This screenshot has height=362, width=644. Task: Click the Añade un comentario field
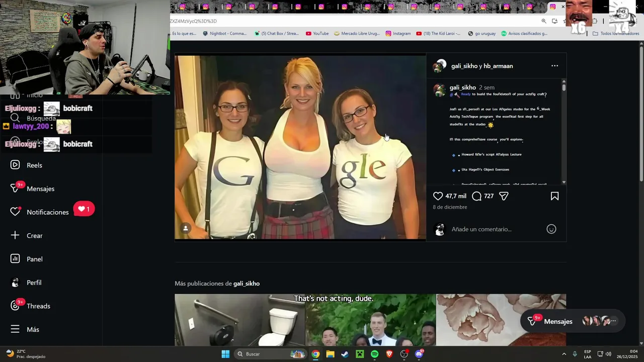coord(496,229)
